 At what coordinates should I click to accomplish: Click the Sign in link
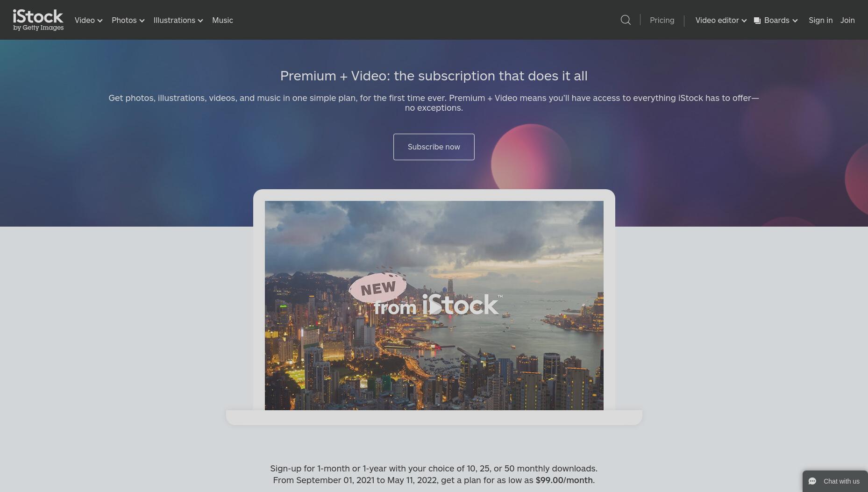click(820, 20)
